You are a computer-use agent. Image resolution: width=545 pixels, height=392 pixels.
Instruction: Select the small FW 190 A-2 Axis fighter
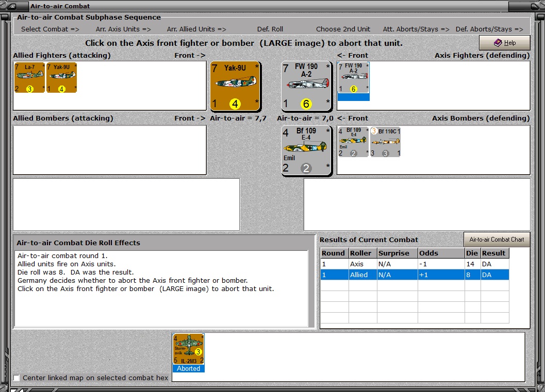point(354,78)
